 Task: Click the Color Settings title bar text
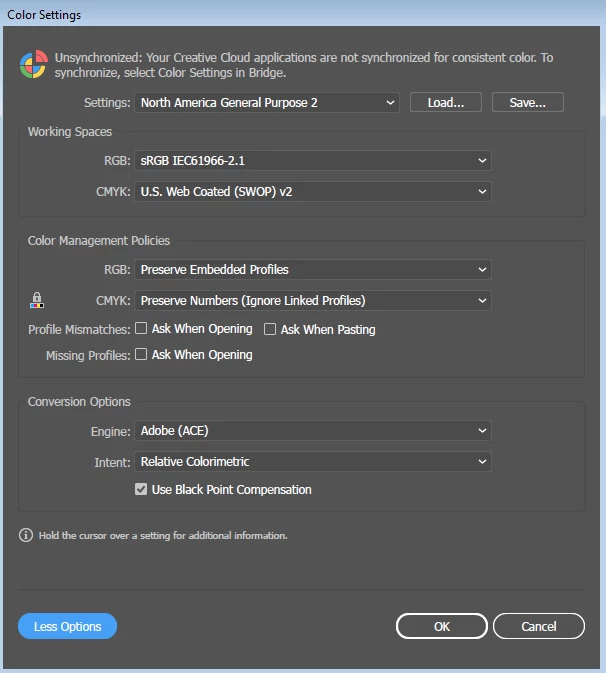click(44, 15)
